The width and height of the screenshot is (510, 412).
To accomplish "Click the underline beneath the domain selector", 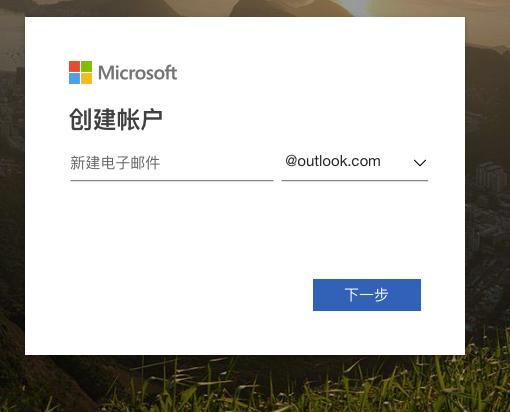I will pos(355,180).
